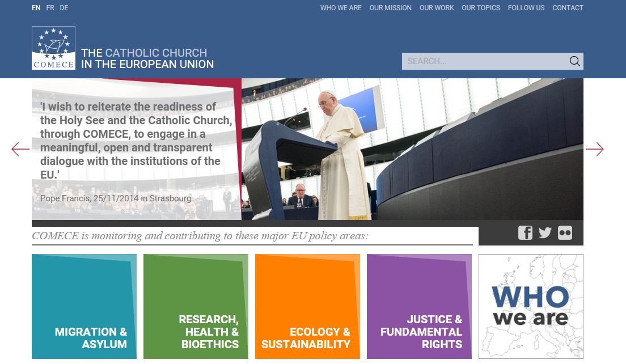Switch language to DE
626x364 pixels.
(x=64, y=7)
